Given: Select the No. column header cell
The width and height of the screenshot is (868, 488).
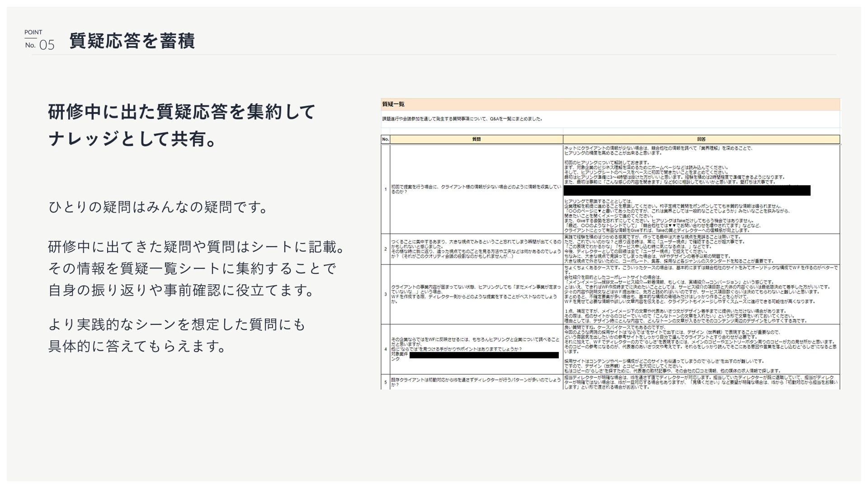Looking at the screenshot, I should pos(385,139).
